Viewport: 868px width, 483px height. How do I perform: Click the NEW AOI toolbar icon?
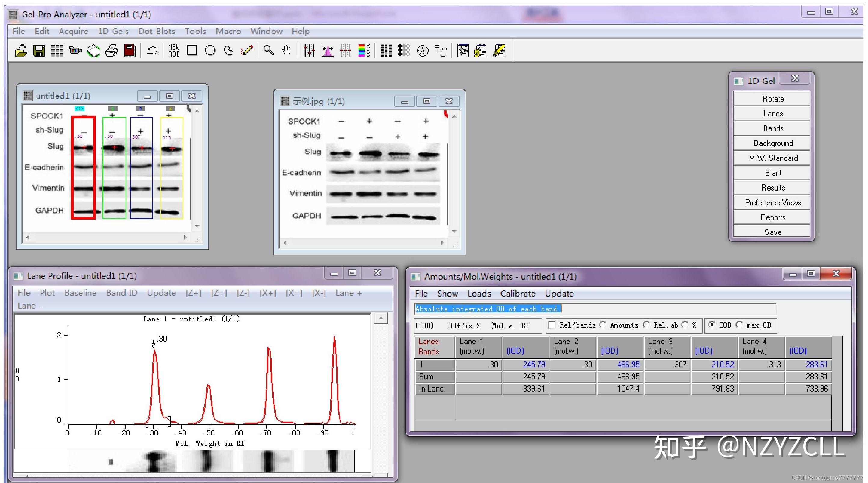coord(173,51)
